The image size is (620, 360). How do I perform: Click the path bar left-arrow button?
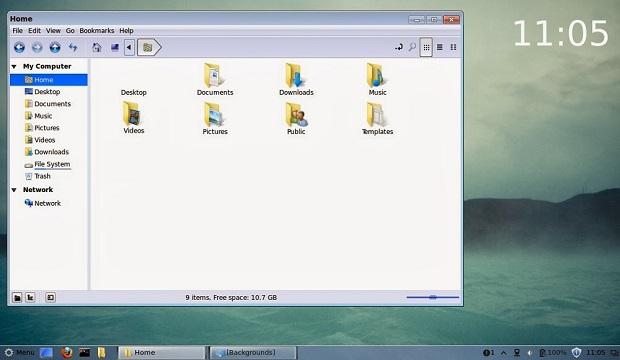click(129, 47)
